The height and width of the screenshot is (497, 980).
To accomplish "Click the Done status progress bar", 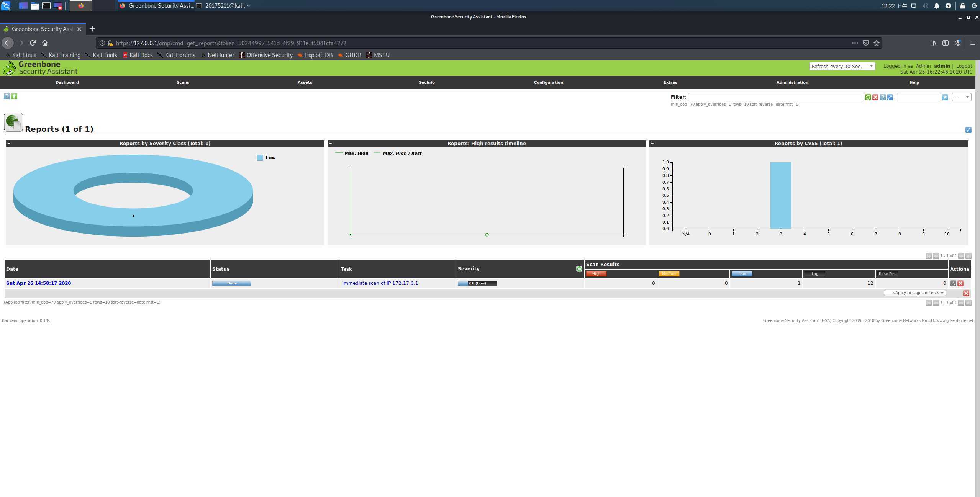I will 231,283.
